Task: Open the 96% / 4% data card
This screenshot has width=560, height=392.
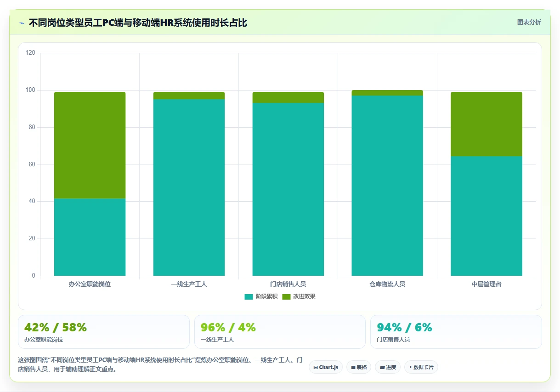Action: pos(280,332)
